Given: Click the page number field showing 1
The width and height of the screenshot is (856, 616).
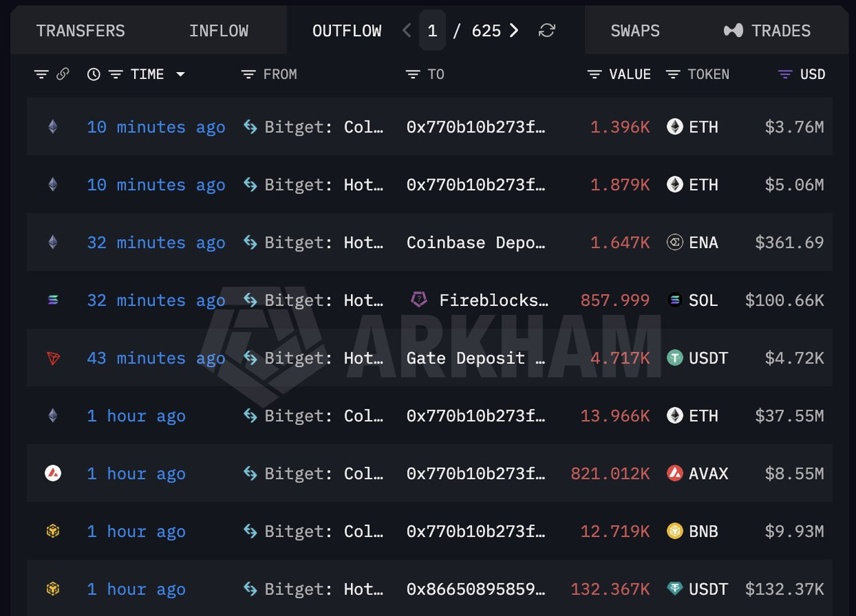Looking at the screenshot, I should pos(432,31).
